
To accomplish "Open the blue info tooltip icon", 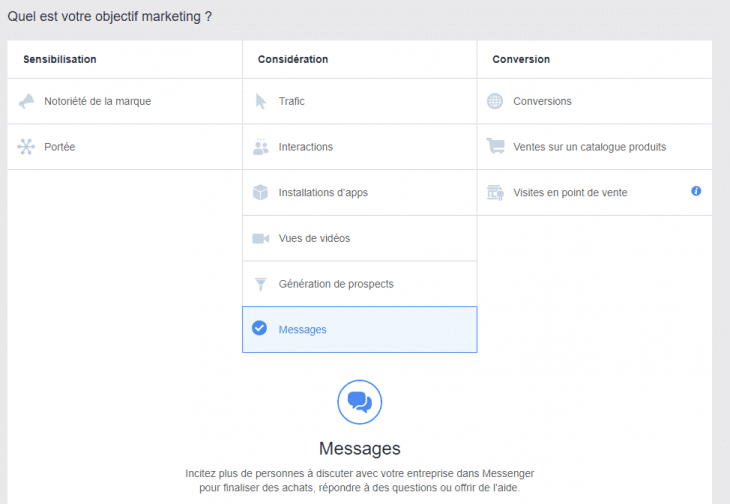I will [x=696, y=191].
